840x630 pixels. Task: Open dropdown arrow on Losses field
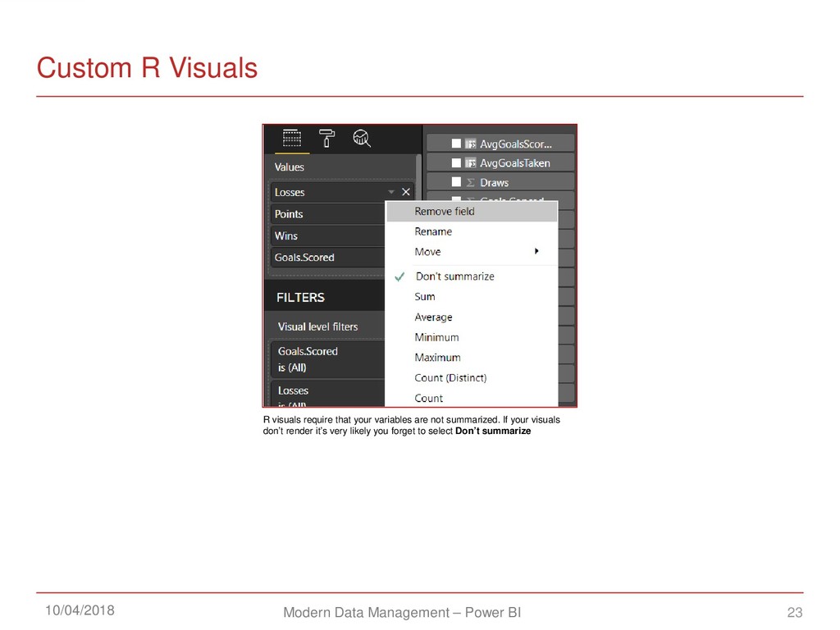pos(391,192)
